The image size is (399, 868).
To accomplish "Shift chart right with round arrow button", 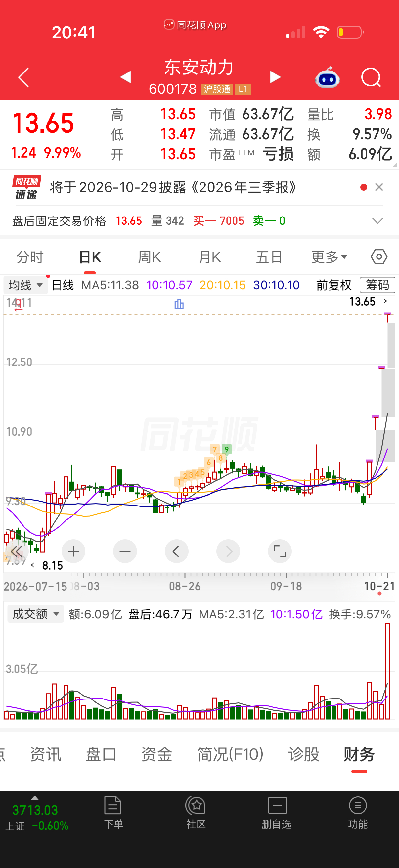I will (x=228, y=551).
